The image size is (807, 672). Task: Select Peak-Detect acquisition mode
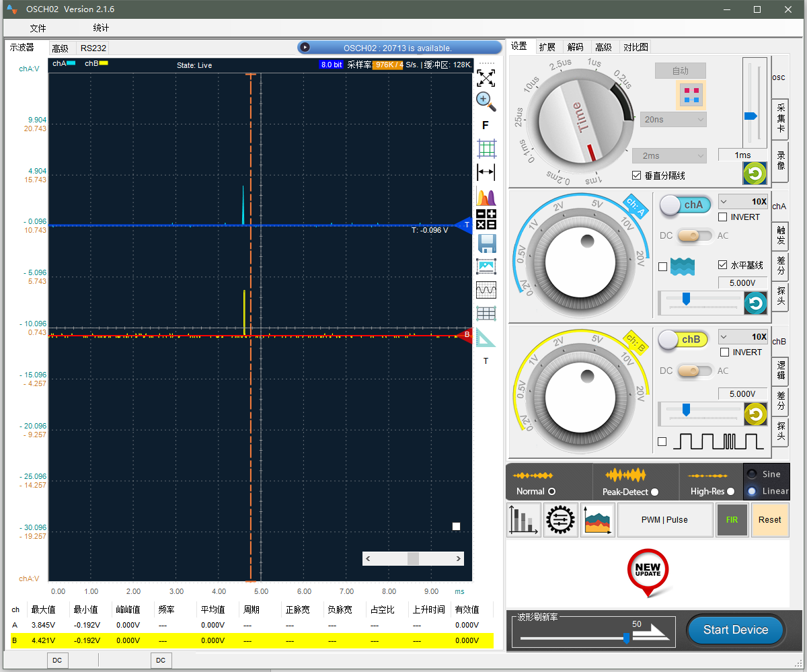coord(654,492)
